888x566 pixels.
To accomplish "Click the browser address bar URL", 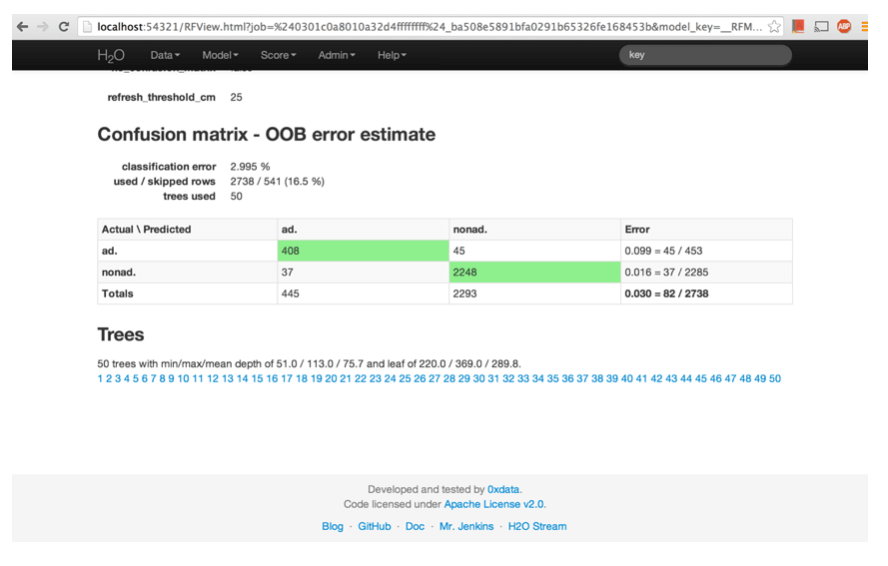I will click(x=420, y=26).
